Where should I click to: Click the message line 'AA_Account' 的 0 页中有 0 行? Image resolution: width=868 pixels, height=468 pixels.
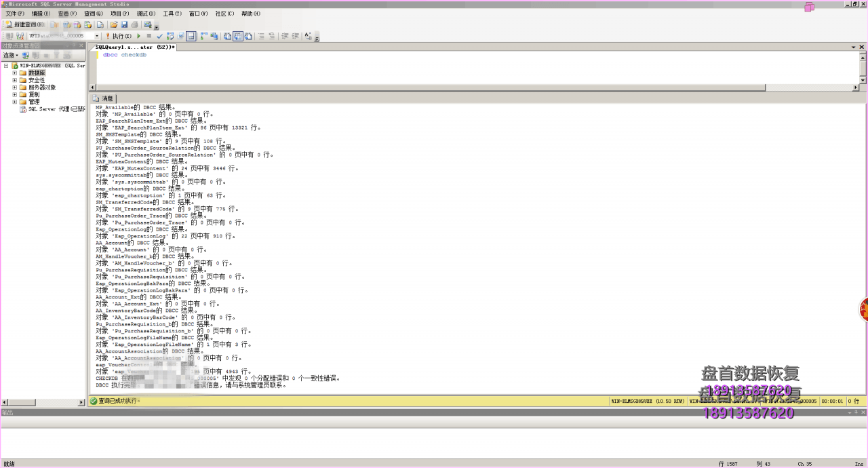pos(151,250)
